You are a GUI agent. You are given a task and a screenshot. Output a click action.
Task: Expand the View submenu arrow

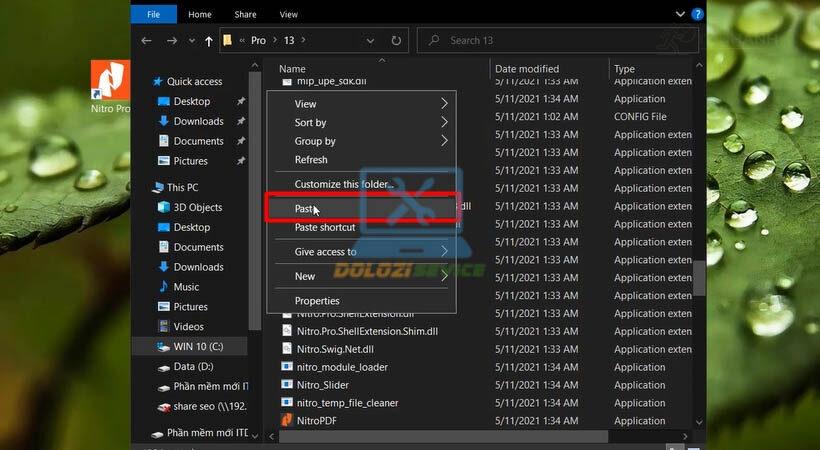point(444,104)
